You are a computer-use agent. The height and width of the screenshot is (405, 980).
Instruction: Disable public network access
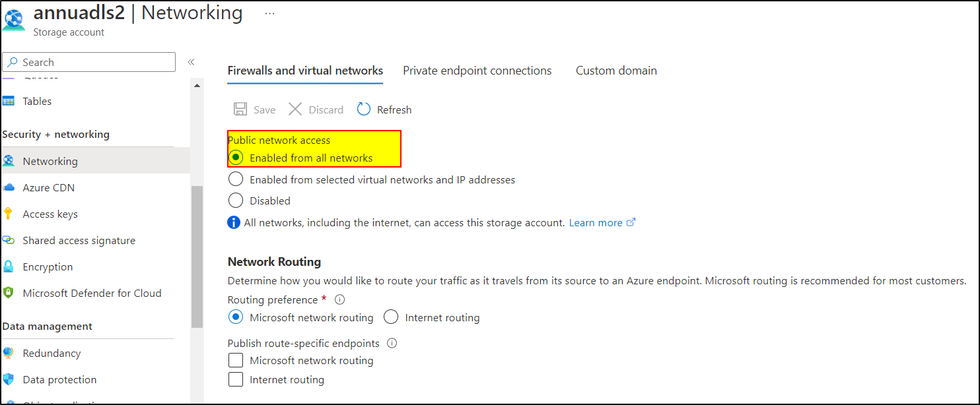[236, 200]
